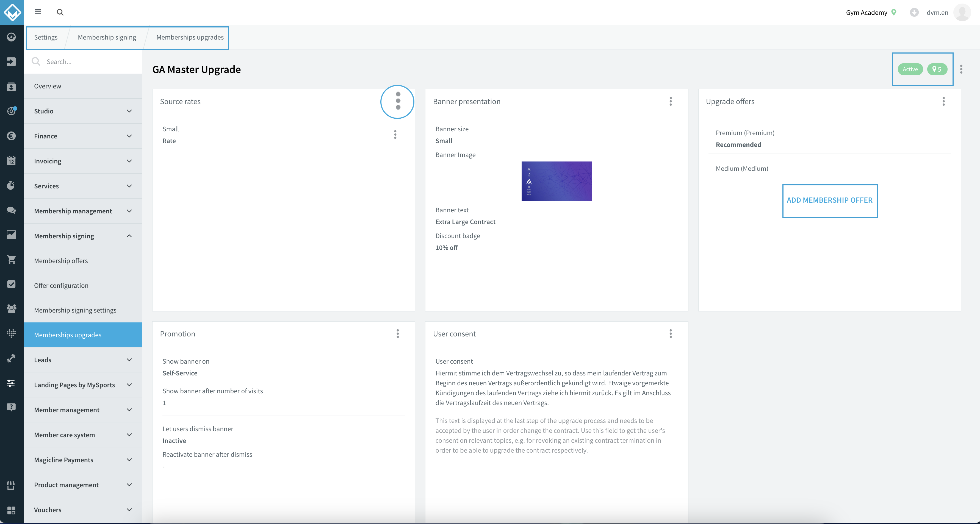Open the hamburger menu icon

point(38,12)
